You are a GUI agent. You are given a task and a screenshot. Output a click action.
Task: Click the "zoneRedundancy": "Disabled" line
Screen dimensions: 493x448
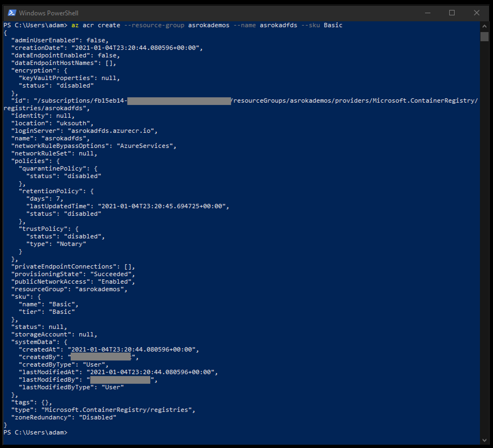click(64, 418)
